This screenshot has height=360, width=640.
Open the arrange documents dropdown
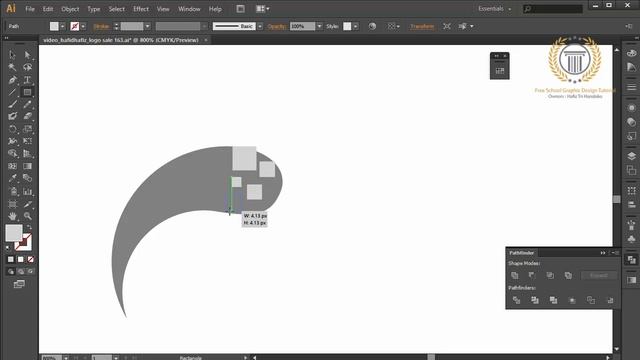[x=262, y=9]
